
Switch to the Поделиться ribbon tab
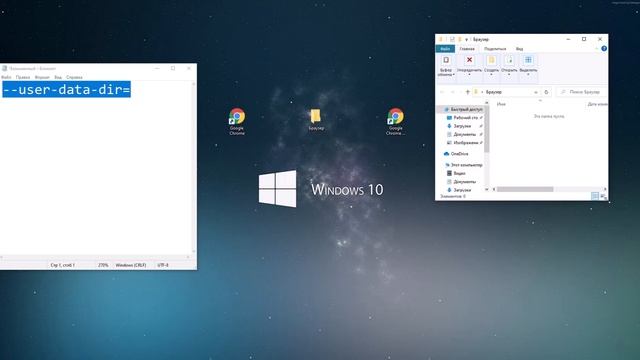coord(495,49)
